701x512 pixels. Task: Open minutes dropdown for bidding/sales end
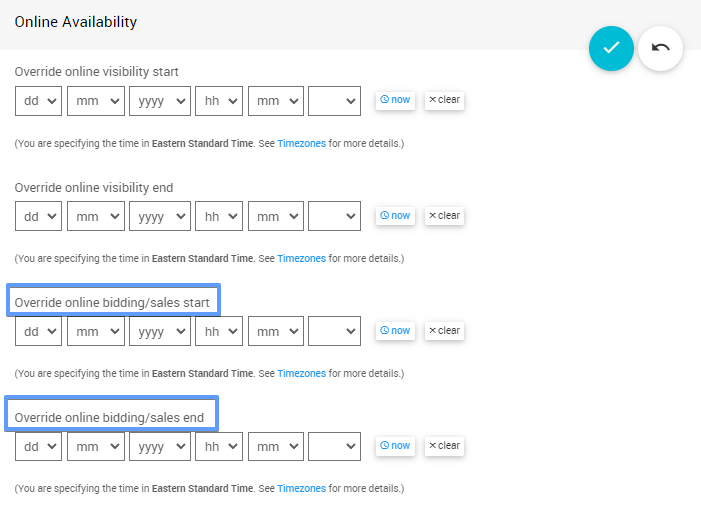[275, 446]
